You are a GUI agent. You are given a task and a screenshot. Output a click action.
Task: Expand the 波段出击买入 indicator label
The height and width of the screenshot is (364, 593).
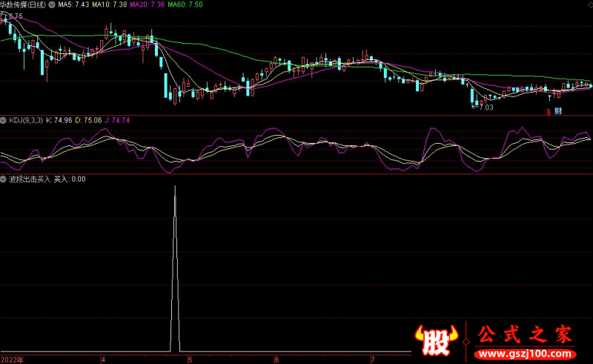[30, 179]
